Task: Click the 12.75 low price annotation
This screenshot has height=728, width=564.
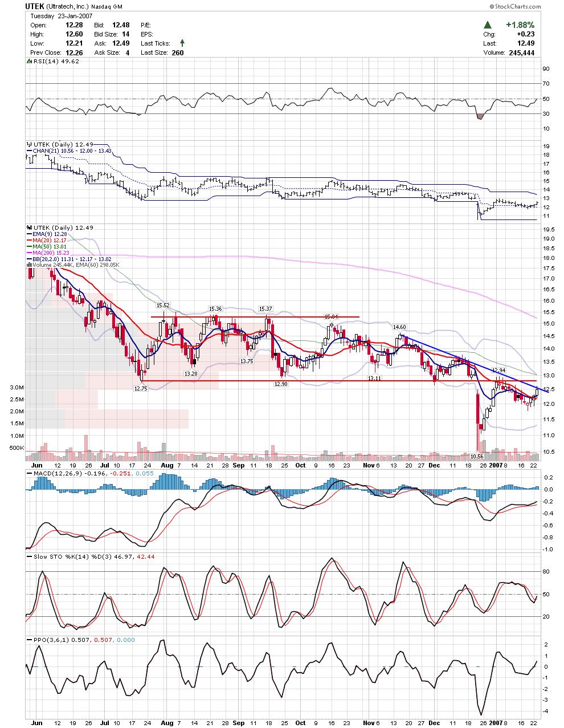Action: point(141,388)
